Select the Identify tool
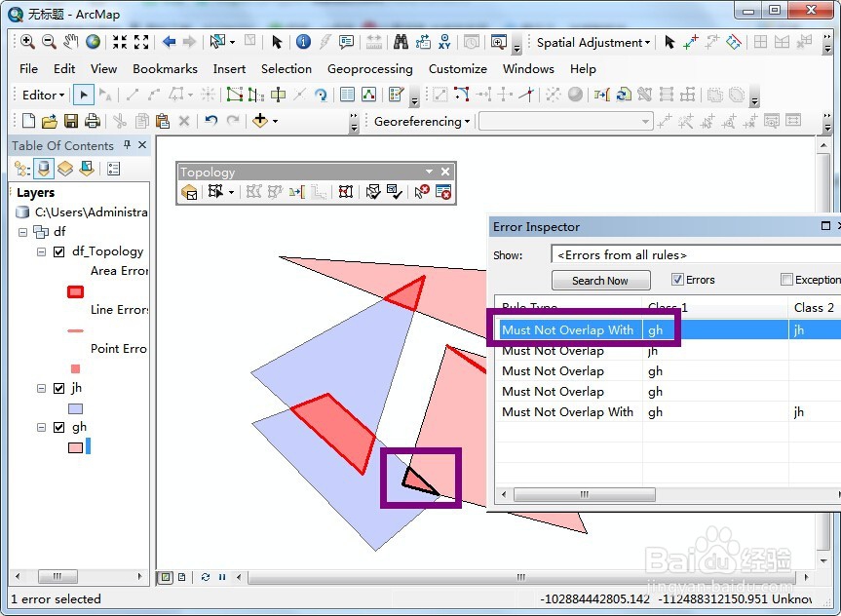 pos(303,42)
